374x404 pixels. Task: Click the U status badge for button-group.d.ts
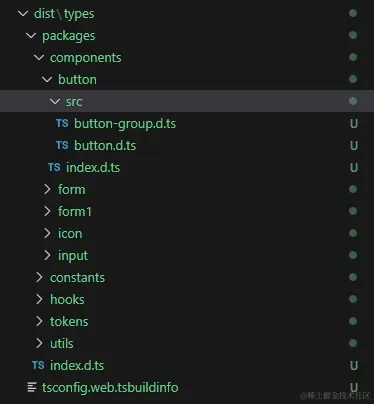click(354, 124)
